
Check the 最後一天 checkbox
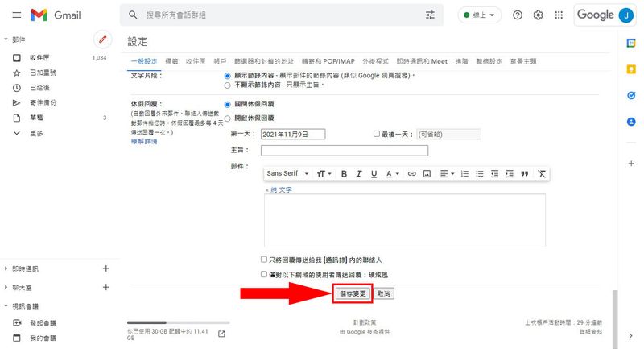pos(376,134)
